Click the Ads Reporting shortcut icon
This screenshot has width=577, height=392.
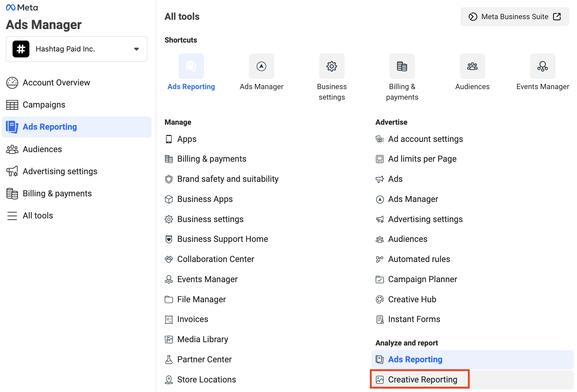coord(191,66)
